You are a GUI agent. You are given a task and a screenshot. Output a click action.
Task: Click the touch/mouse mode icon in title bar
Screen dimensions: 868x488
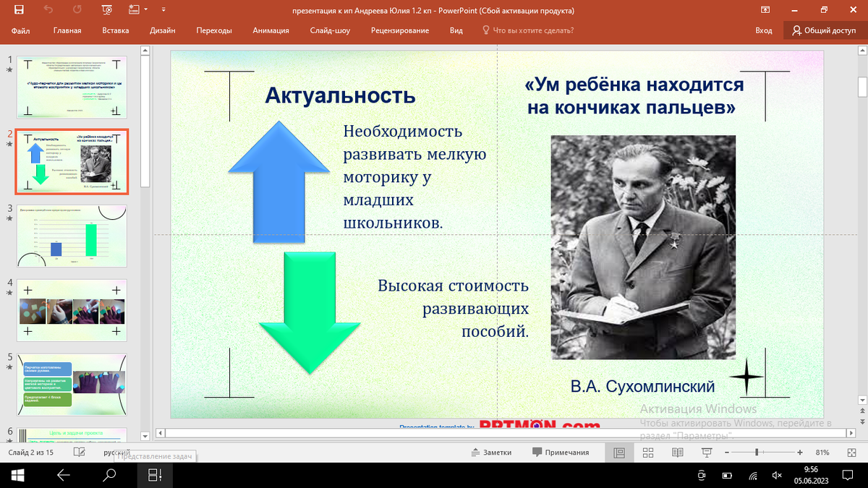(134, 10)
